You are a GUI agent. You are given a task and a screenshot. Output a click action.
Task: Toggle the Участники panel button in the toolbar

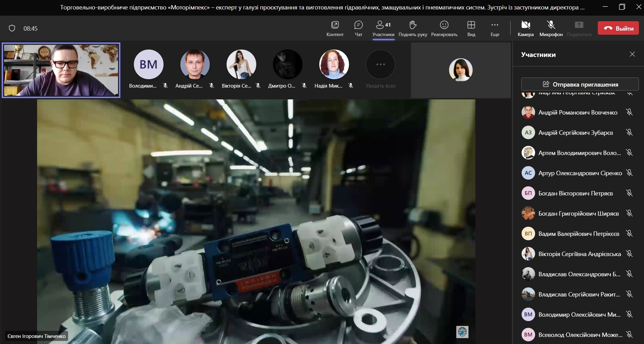tap(383, 28)
